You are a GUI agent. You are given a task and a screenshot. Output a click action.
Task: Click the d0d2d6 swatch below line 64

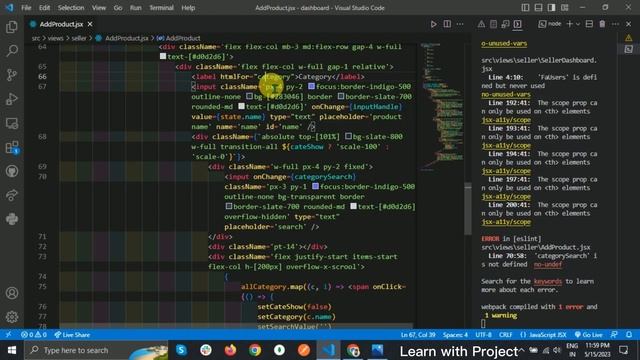coord(163,56)
